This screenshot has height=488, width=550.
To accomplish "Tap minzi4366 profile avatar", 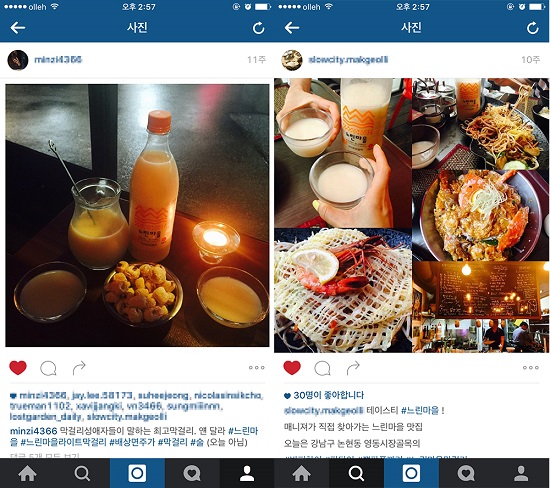I will (x=18, y=60).
